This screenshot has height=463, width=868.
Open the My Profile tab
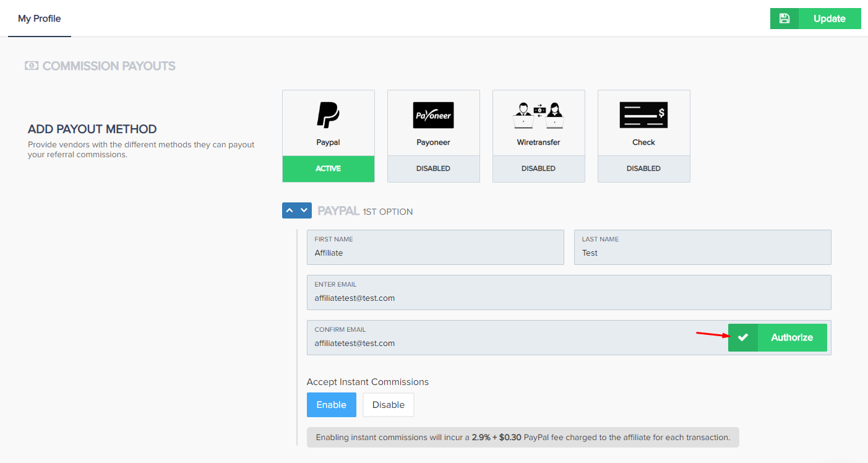(40, 19)
